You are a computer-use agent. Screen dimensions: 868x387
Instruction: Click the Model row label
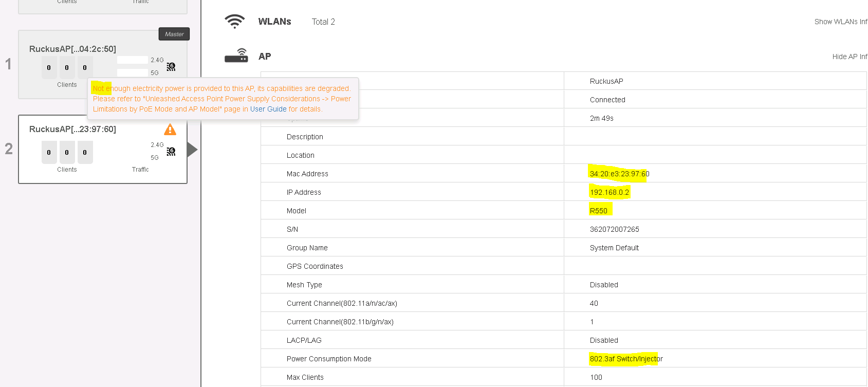pyautogui.click(x=297, y=211)
